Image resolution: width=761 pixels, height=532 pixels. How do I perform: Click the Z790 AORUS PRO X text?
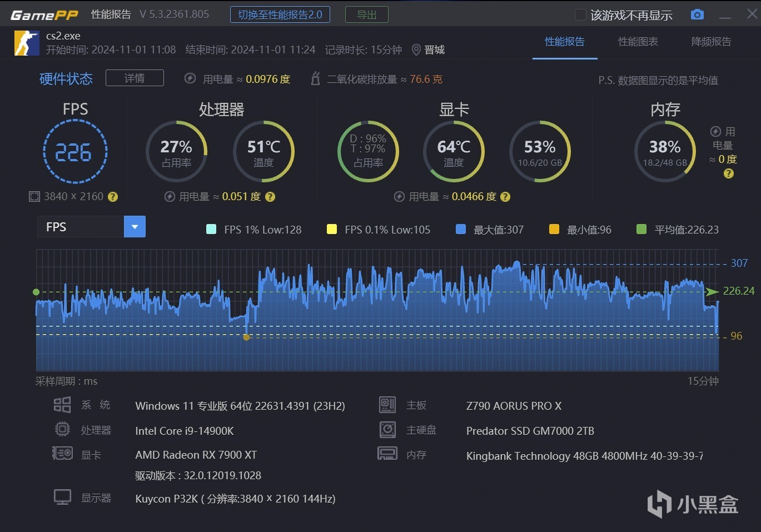coord(514,406)
